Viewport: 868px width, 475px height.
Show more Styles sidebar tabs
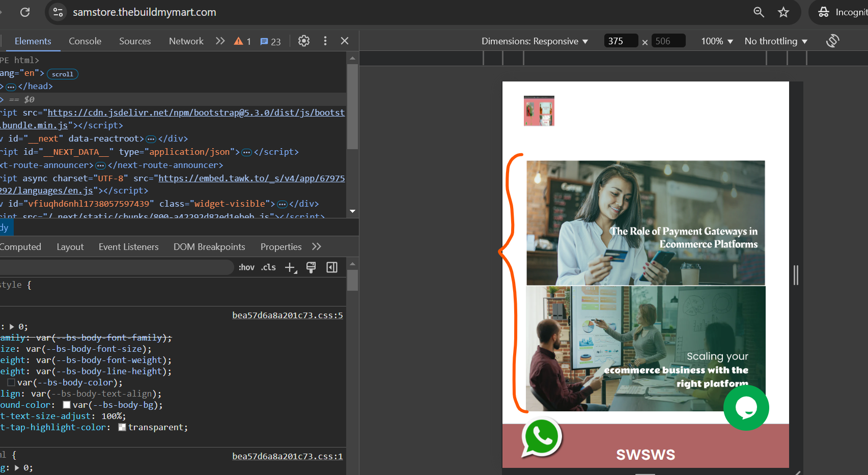[x=317, y=247]
